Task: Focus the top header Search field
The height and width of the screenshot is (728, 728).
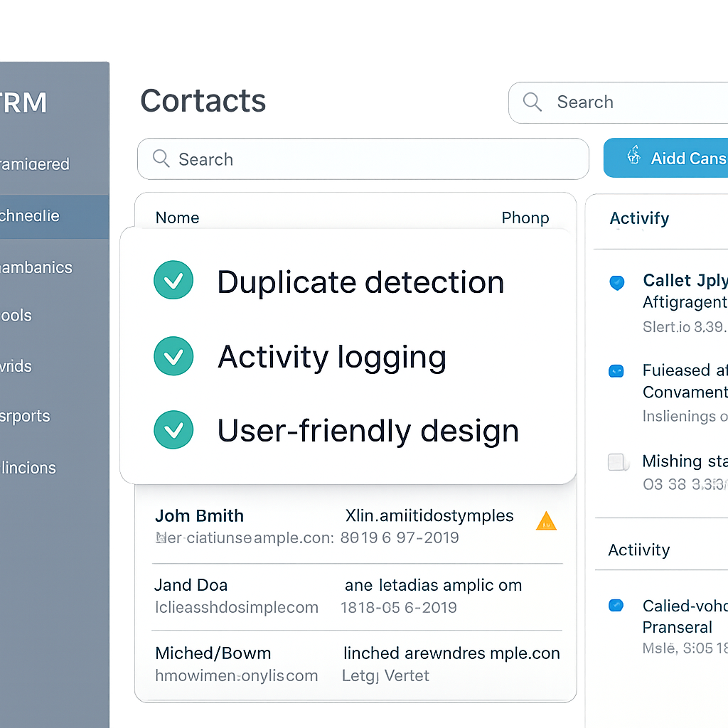Action: [618, 102]
